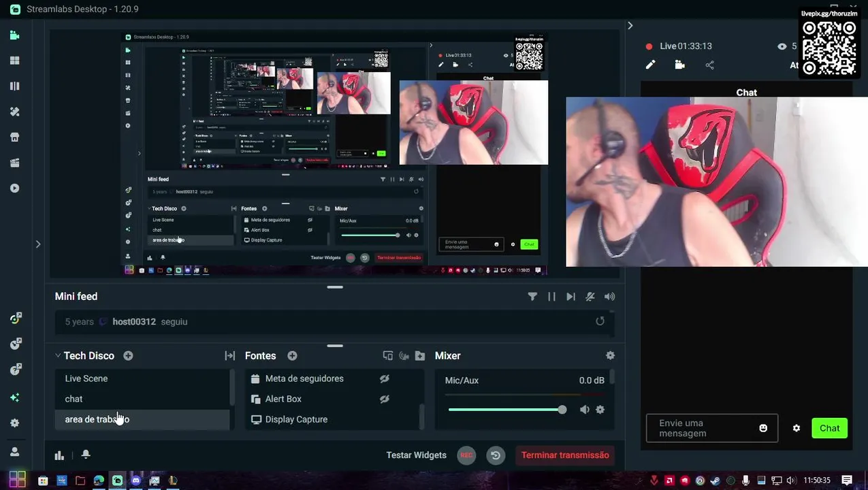Click the Envie uma mensagem chat input

(712, 428)
